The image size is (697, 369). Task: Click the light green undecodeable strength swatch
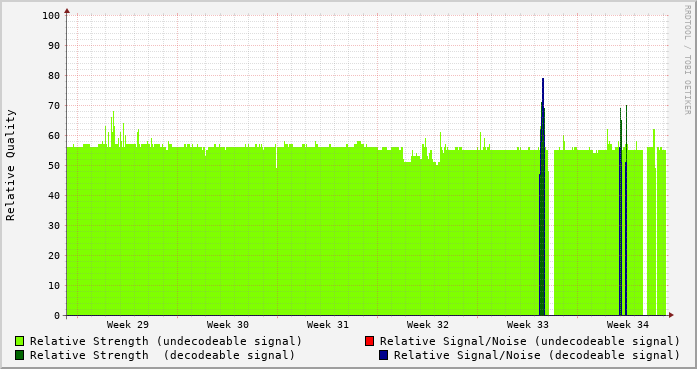pos(20,341)
